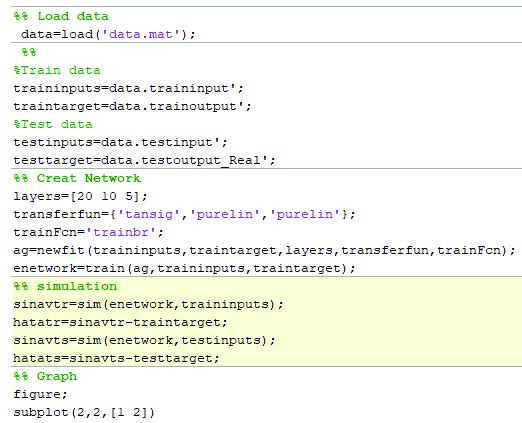Click the '%Train data' comment line
The width and height of the screenshot is (522, 423).
(57, 70)
